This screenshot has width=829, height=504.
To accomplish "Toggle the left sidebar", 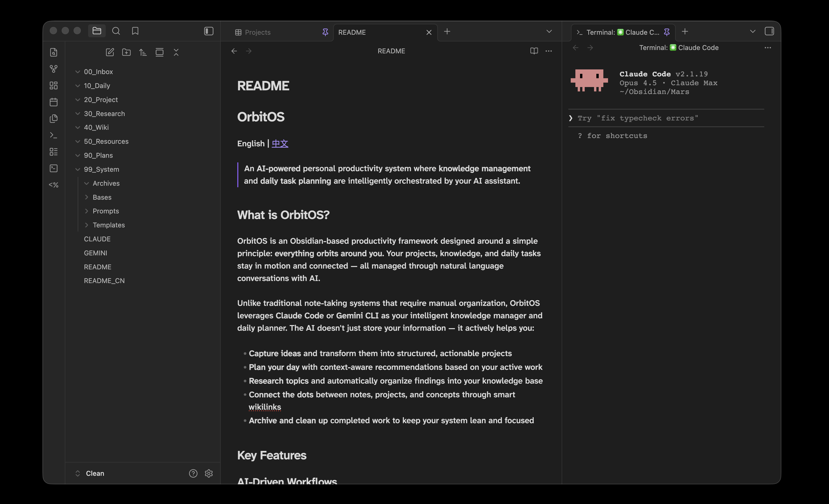I will [x=209, y=31].
